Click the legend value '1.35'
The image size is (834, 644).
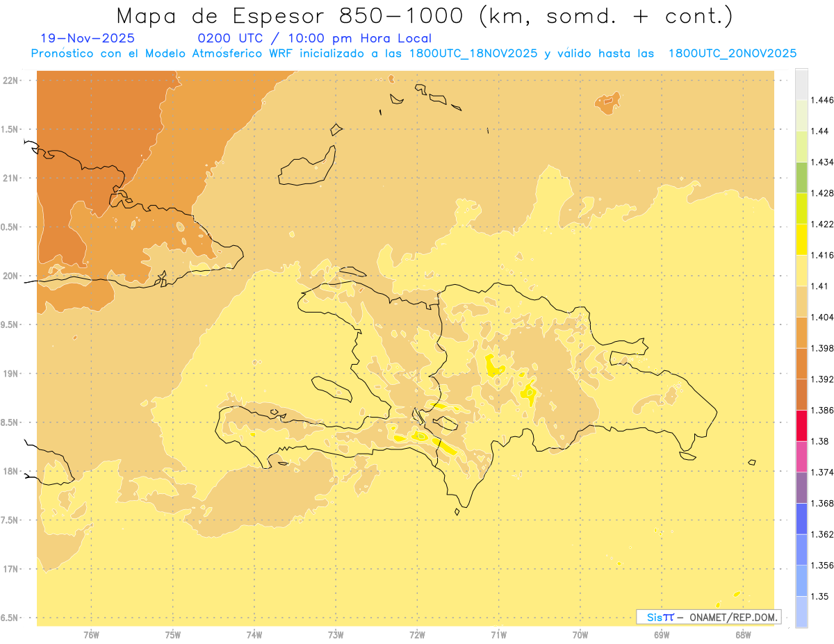[820, 596]
